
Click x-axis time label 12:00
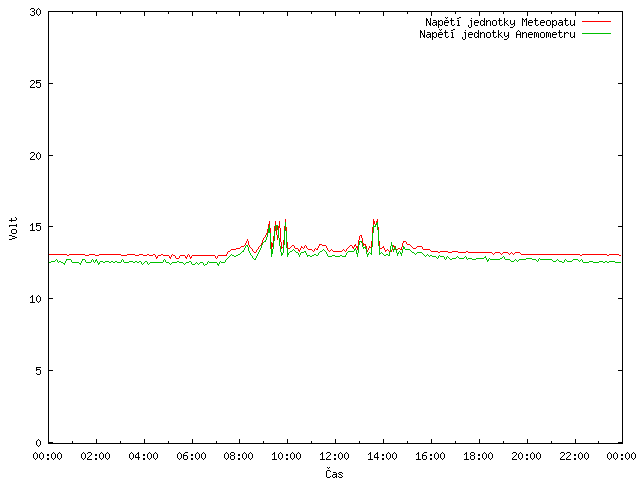[334, 456]
